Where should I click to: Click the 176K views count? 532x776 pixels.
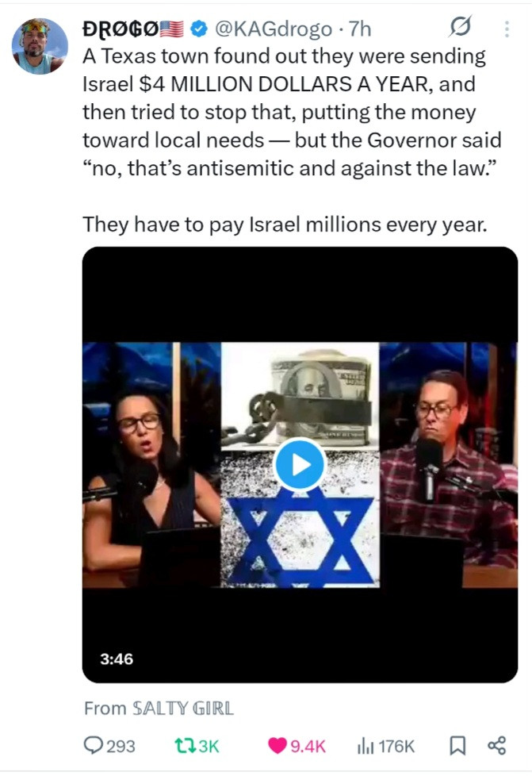396,746
